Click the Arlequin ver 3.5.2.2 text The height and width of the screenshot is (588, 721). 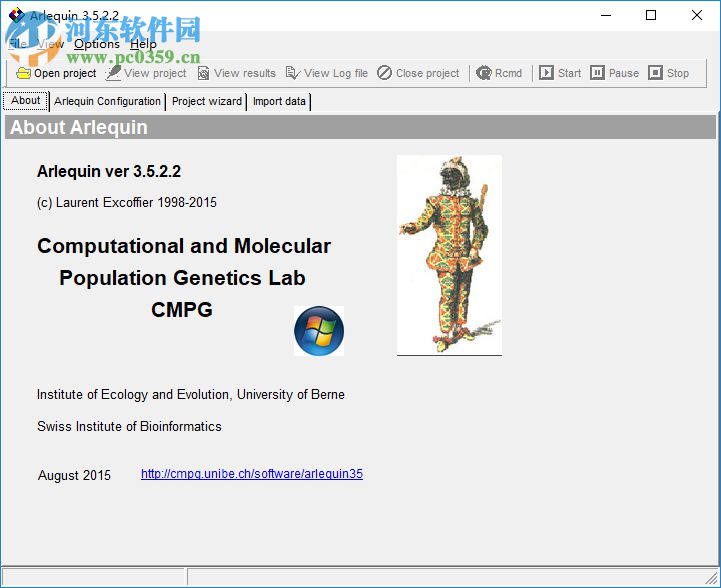(109, 171)
